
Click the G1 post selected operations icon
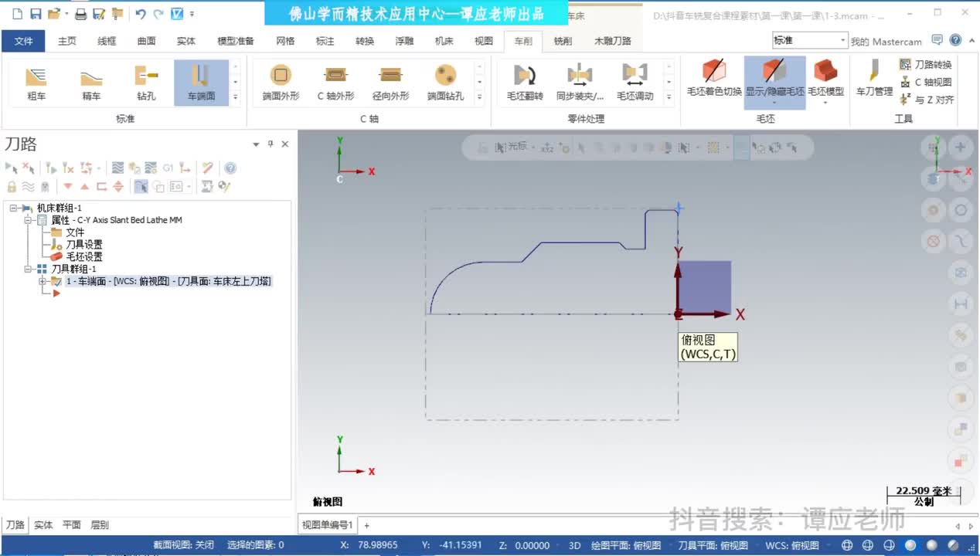[x=168, y=168]
